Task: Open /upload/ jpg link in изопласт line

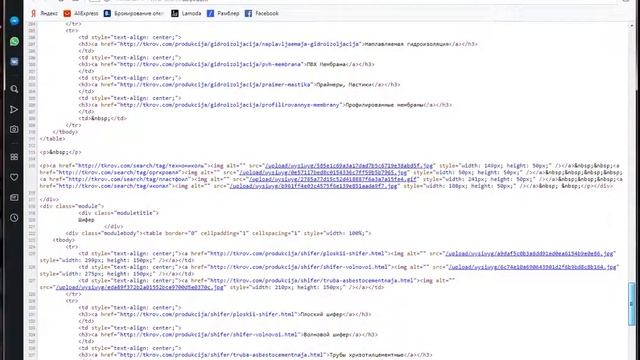Action: point(313,186)
